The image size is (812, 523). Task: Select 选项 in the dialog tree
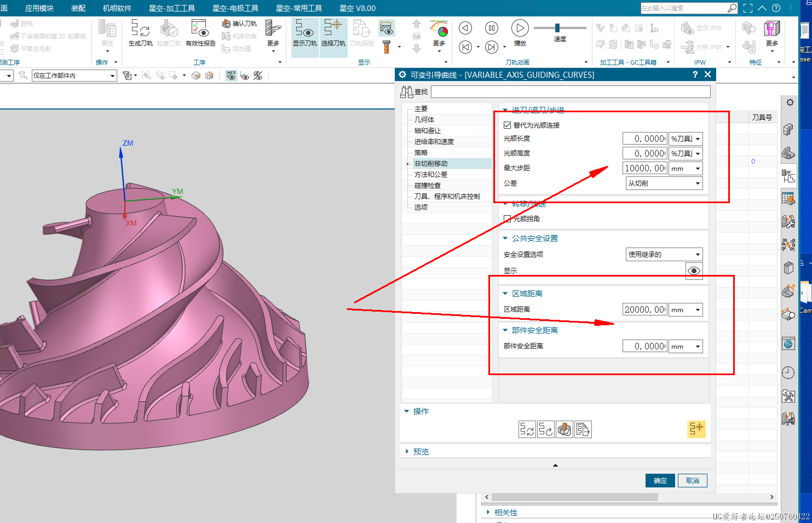tap(421, 208)
